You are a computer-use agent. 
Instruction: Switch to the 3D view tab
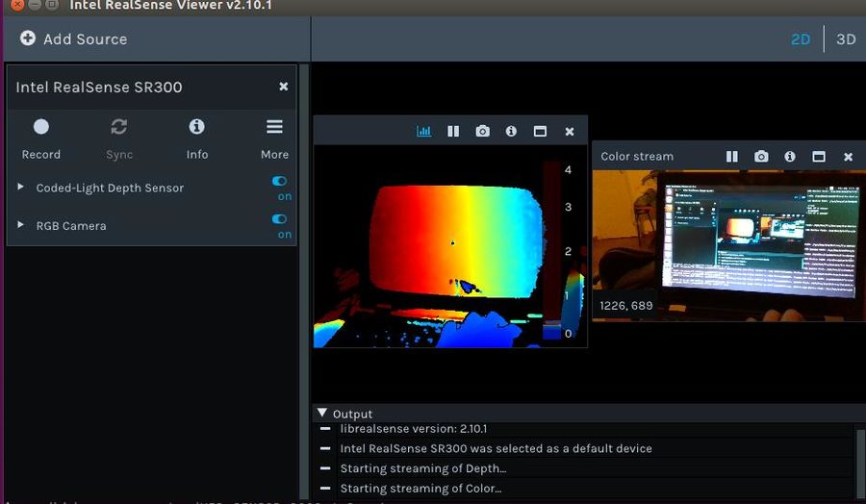tap(846, 39)
